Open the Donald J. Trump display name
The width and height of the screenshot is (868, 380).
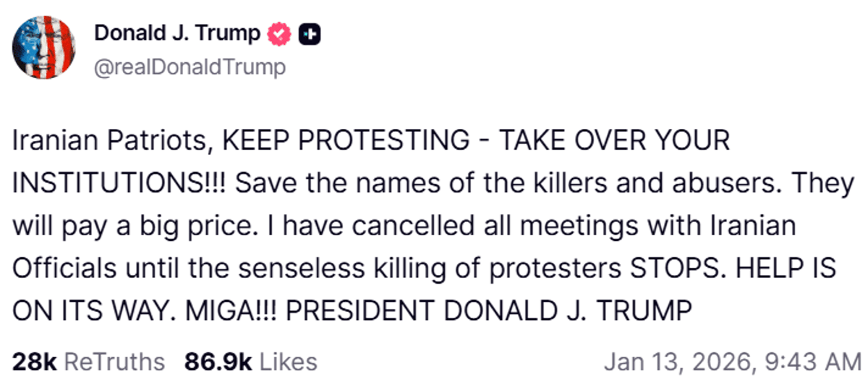click(177, 33)
